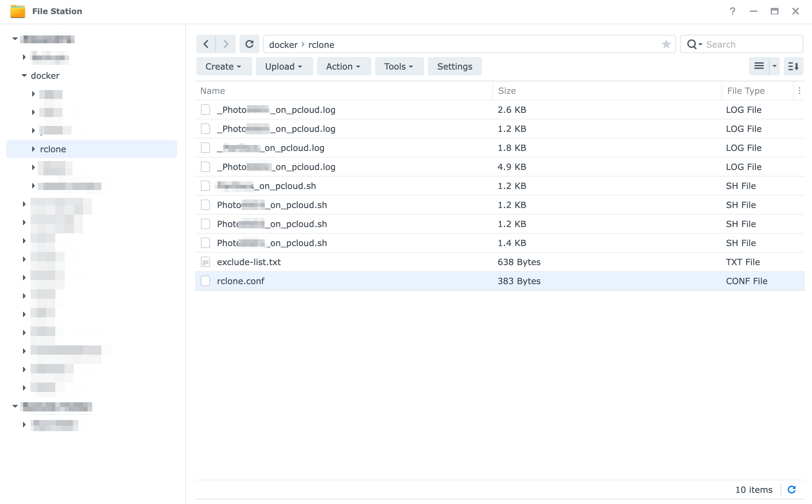The width and height of the screenshot is (812, 504).
Task: Add folder to favorites with star icon
Action: (666, 44)
